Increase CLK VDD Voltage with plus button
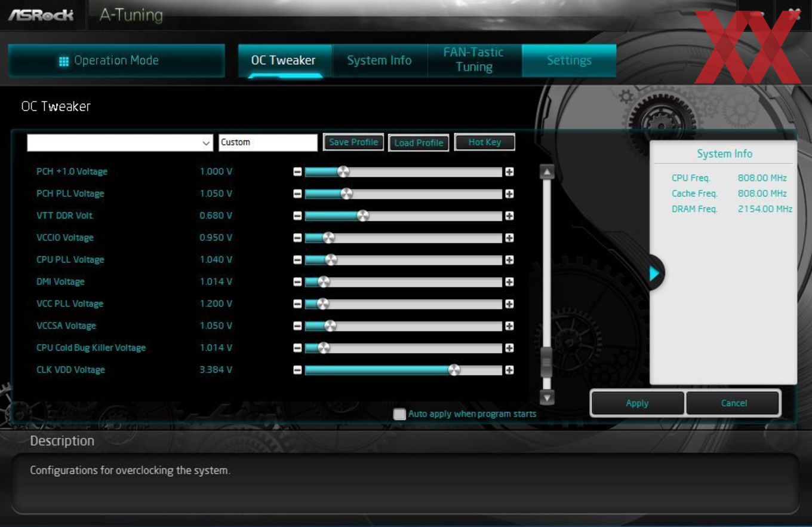Screen dimensions: 812x527 point(509,370)
